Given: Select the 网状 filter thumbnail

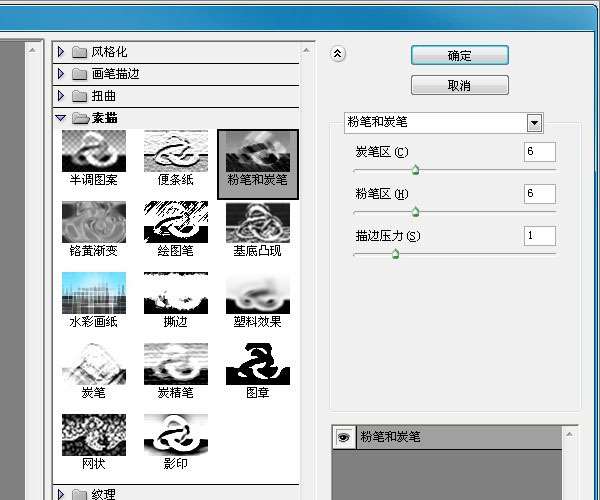Looking at the screenshot, I should (94, 435).
